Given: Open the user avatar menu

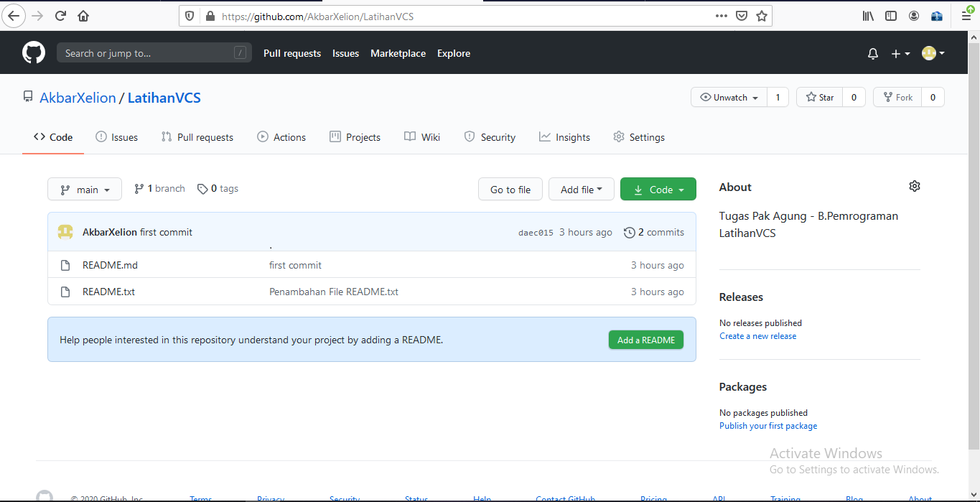Looking at the screenshot, I should (x=933, y=53).
